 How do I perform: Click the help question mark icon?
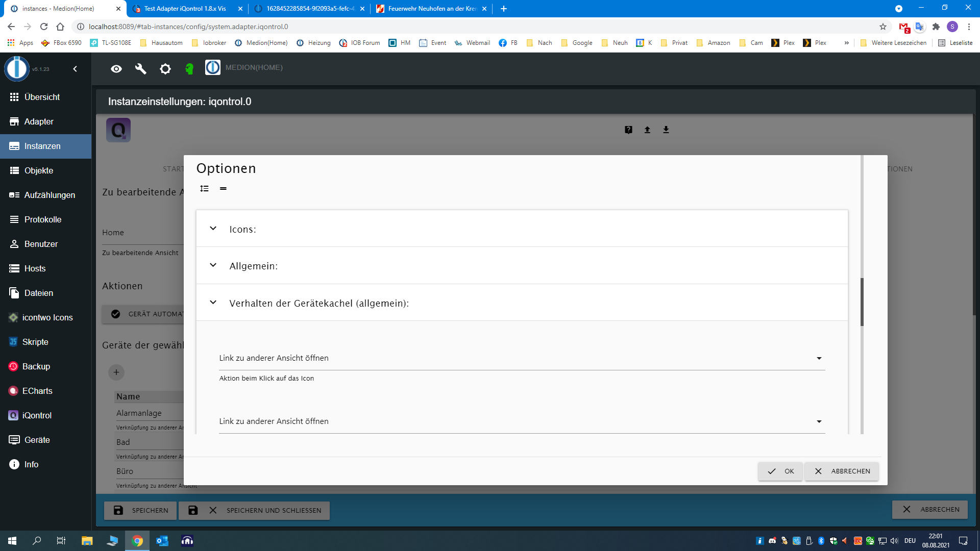tap(628, 130)
